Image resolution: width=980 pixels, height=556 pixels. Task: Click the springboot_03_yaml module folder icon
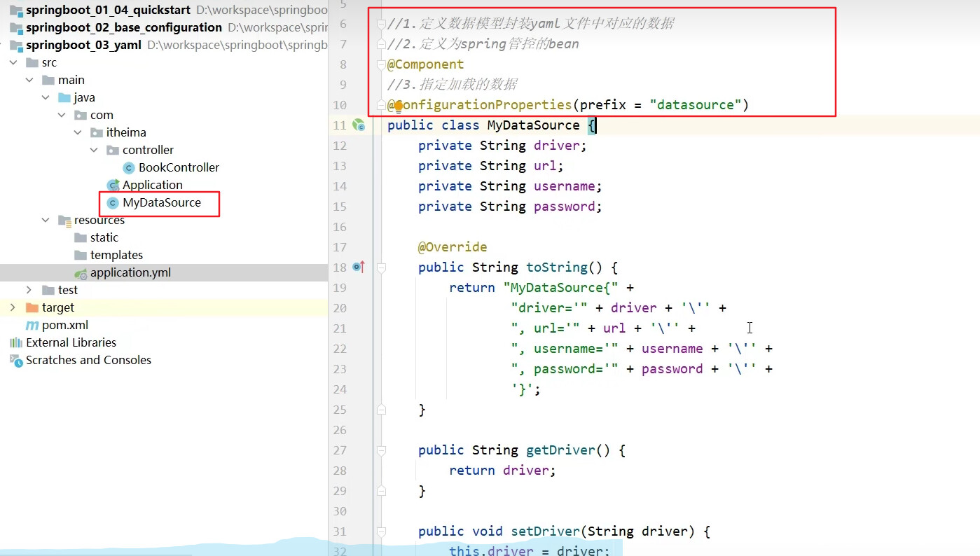point(15,45)
